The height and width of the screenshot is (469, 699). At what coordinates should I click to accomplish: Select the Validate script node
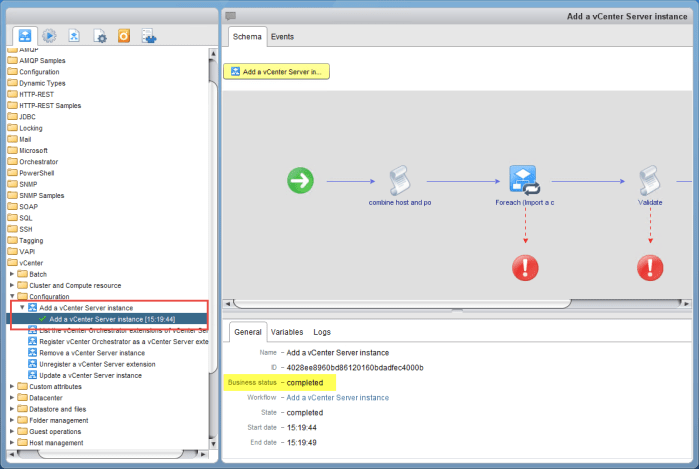click(650, 181)
